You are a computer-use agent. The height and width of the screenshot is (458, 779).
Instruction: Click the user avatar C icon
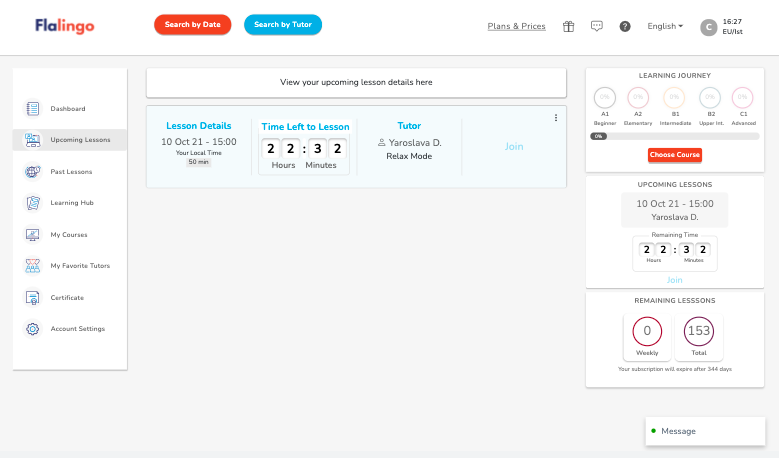tap(708, 27)
